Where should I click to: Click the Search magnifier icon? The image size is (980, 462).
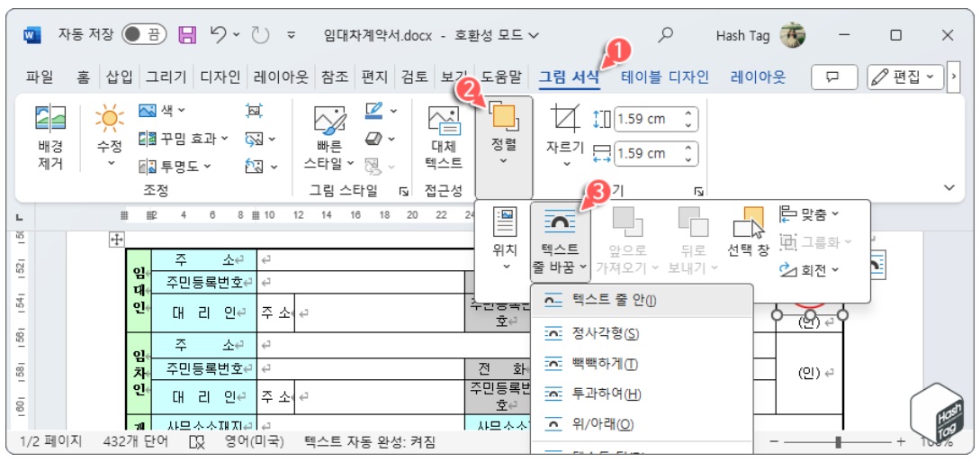666,34
